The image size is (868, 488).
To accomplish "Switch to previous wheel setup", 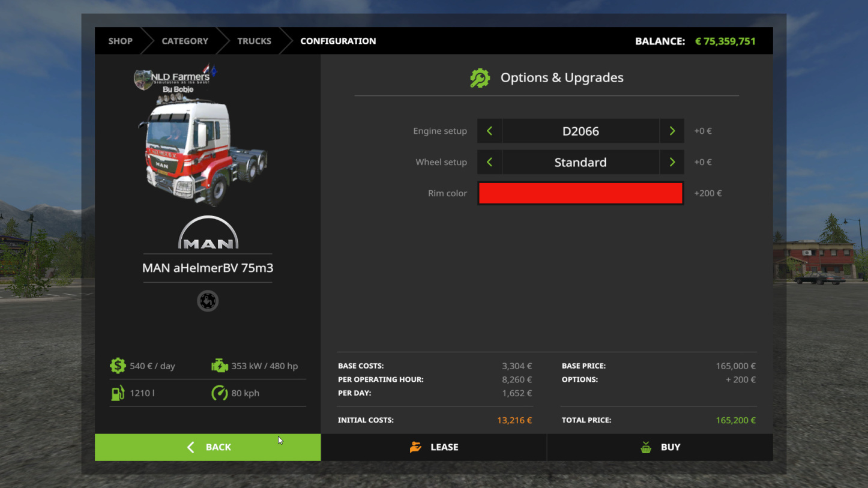I will [x=489, y=162].
